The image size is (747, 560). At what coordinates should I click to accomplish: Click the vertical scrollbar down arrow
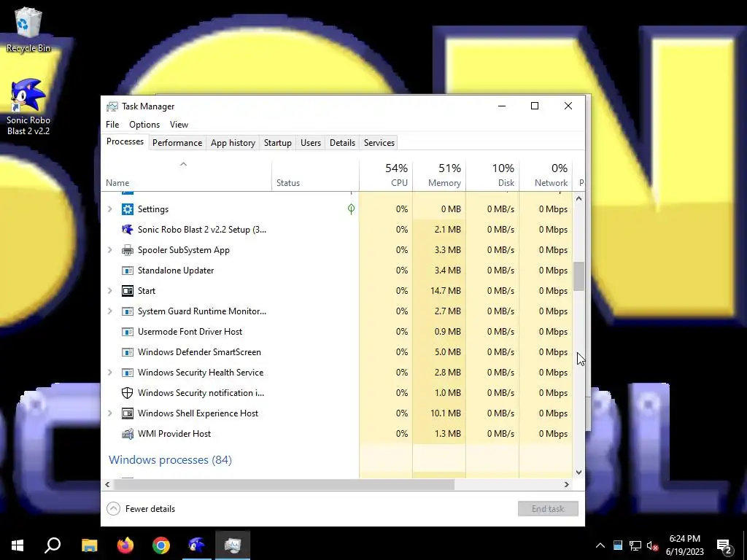pyautogui.click(x=578, y=472)
